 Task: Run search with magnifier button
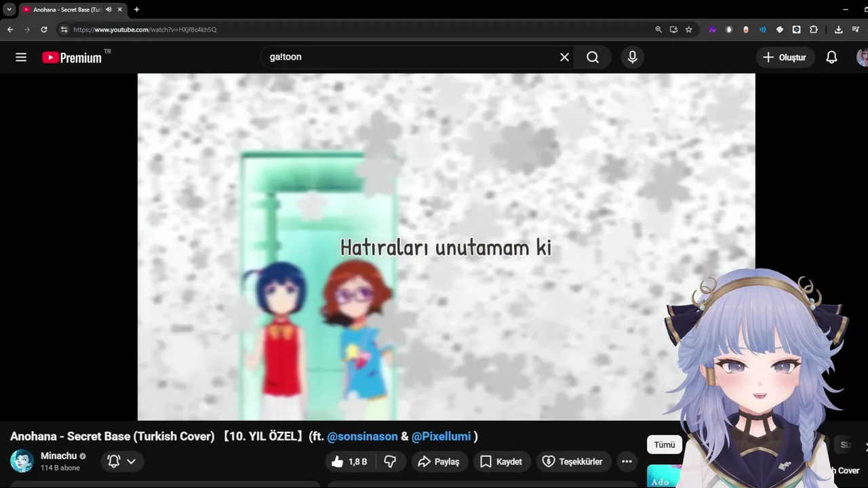pyautogui.click(x=593, y=58)
